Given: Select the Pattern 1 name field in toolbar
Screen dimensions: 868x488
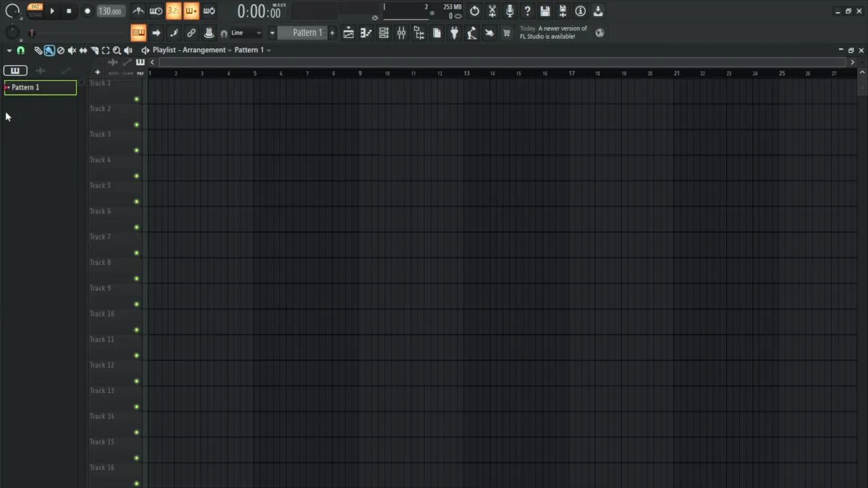Looking at the screenshot, I should pyautogui.click(x=302, y=33).
